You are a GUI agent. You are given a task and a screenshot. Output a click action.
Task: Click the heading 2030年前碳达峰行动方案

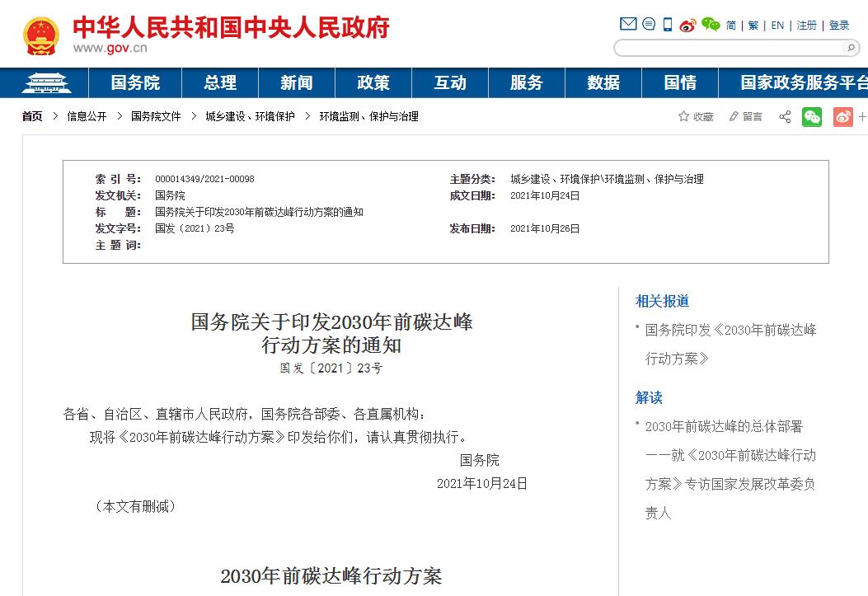331,576
